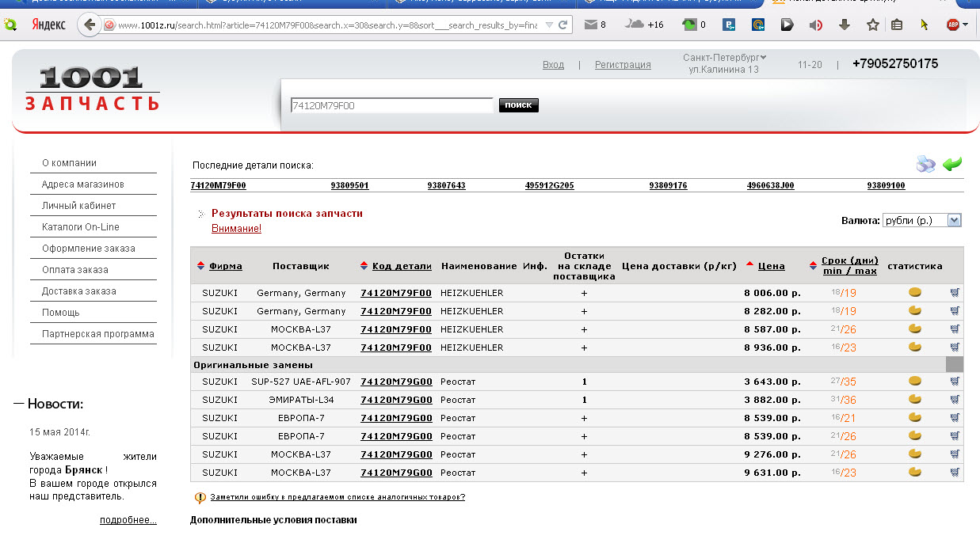The height and width of the screenshot is (547, 980).
Task: Add the 3 882.00 р. Реостат to cart
Action: coord(955,400)
